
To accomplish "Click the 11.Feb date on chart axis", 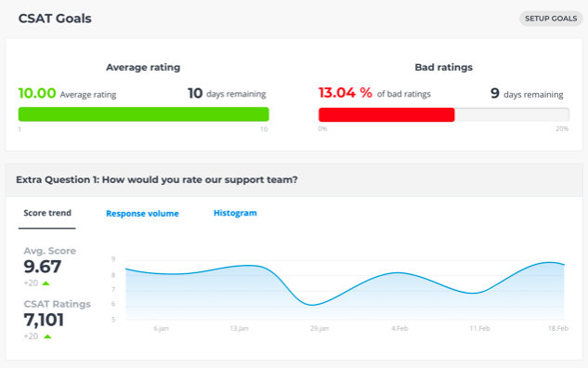I will click(479, 328).
